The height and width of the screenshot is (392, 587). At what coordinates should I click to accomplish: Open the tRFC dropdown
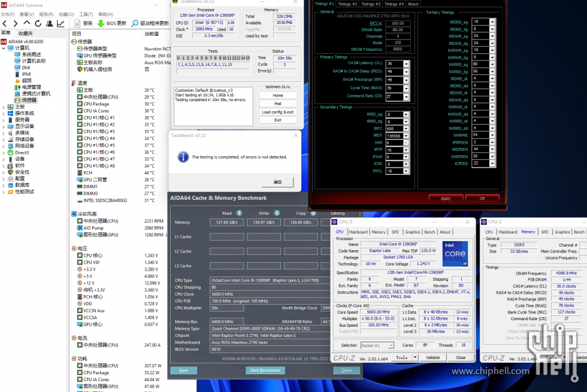406,129
